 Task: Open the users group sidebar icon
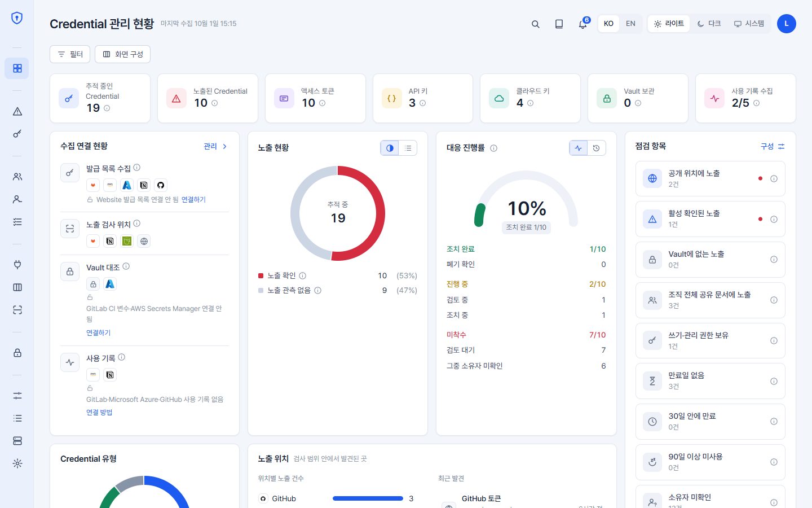(17, 177)
